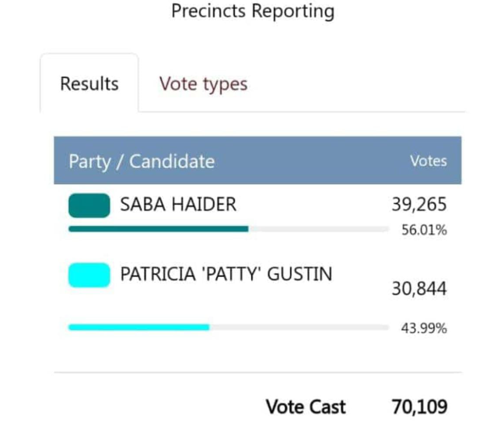Screen dimensions: 481x448
Task: Select PATRICIA 'PATTY' GUSTIN candidate name
Action: tap(226, 274)
